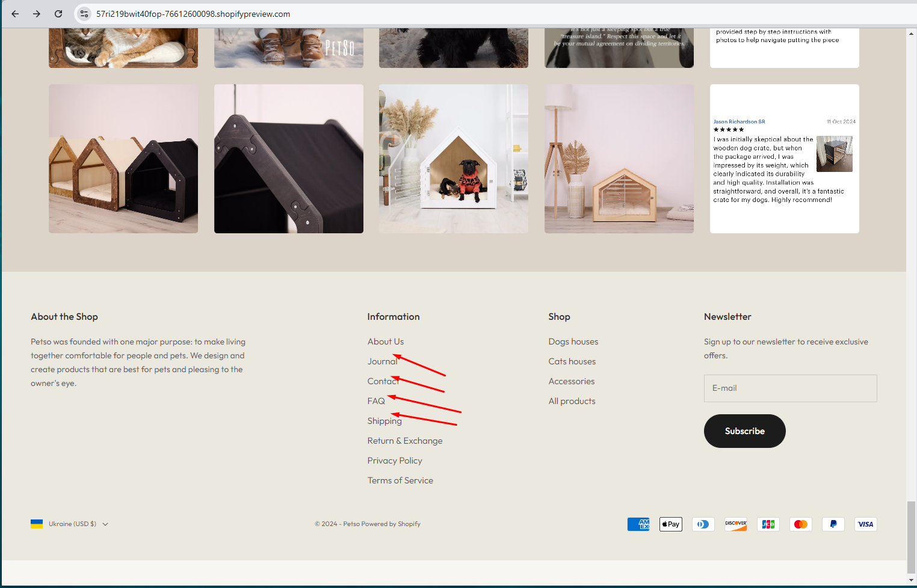
Task: Open the Dogs houses shop link
Action: click(x=573, y=341)
